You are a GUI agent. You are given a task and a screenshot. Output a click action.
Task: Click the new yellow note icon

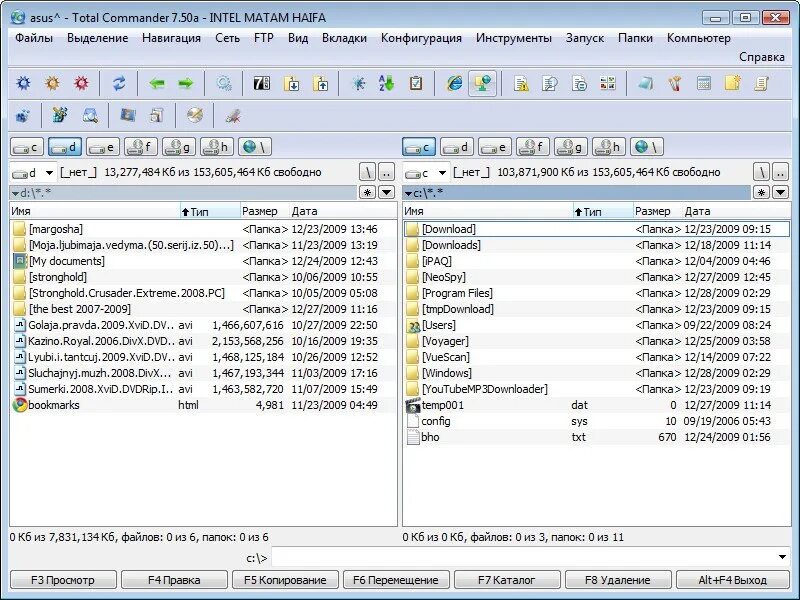[x=733, y=83]
